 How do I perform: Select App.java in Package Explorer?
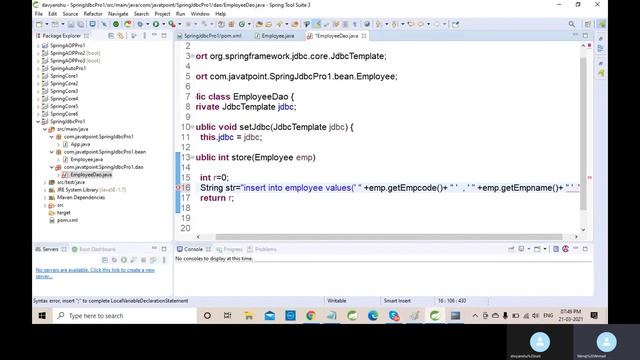click(x=80, y=144)
